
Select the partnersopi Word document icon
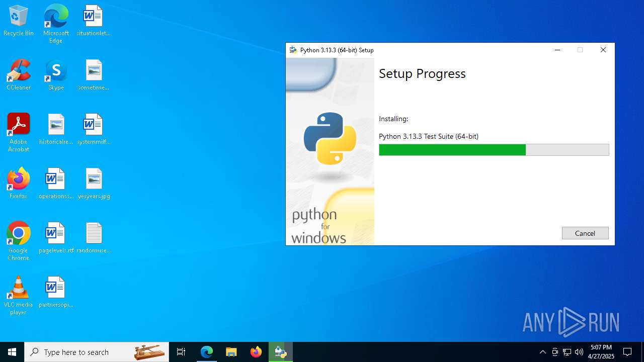[56, 292]
